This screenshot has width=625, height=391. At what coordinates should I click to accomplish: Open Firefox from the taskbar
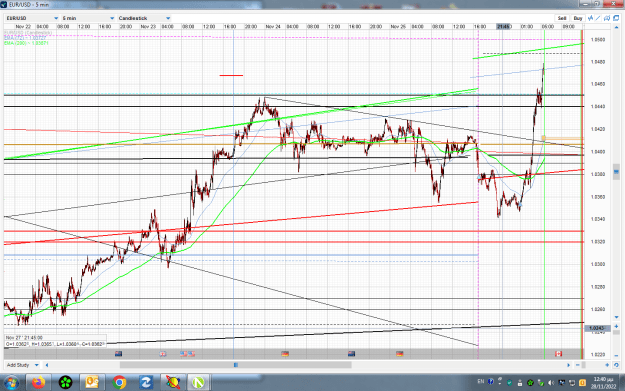(39, 383)
